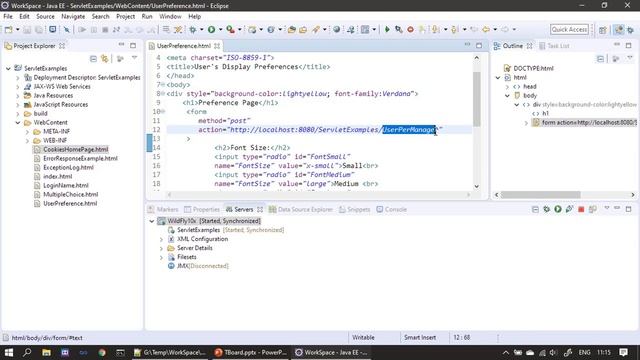Select ErrorResponseExample.html file
The width and height of the screenshot is (640, 360).
pyautogui.click(x=80, y=158)
